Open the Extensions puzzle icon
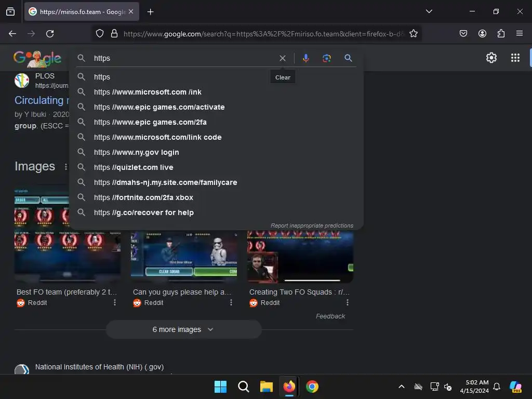 tap(501, 33)
